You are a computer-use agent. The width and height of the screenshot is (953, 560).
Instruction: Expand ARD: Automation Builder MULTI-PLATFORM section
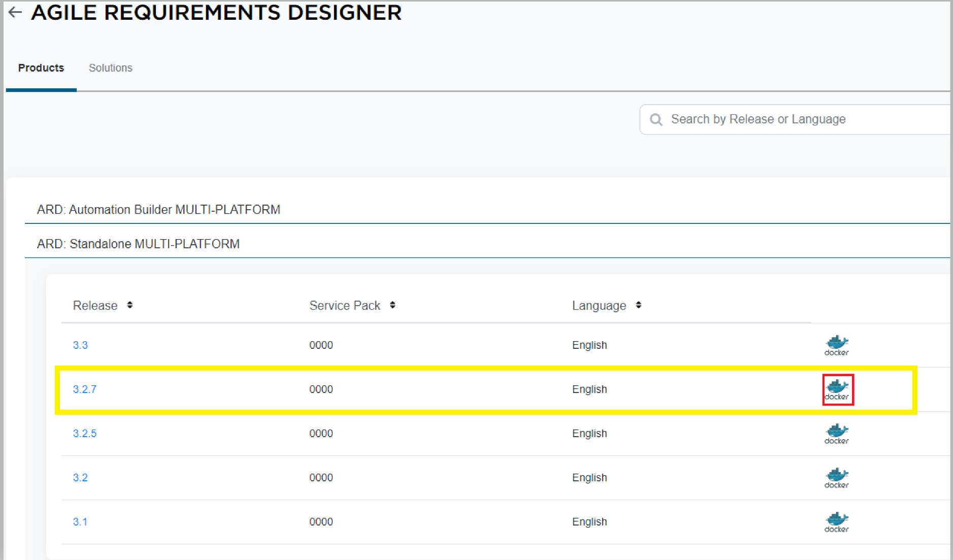(158, 210)
